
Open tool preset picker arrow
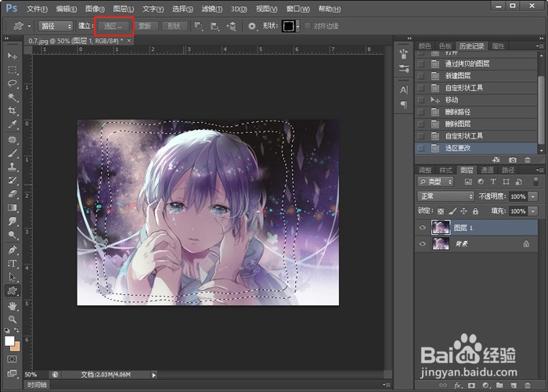click(30, 26)
